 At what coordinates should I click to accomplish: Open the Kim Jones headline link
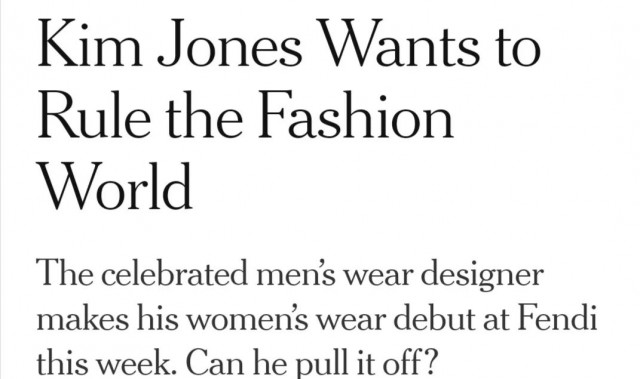[x=289, y=114]
